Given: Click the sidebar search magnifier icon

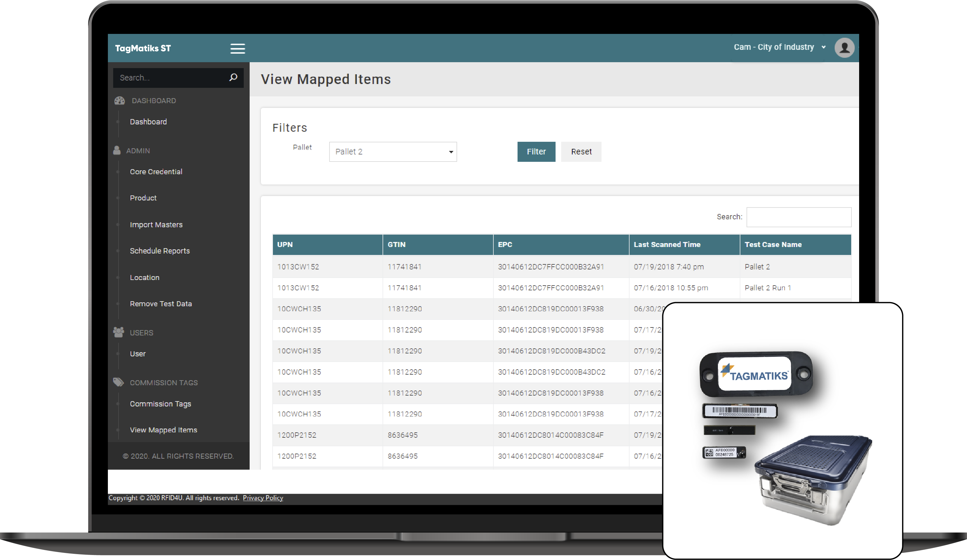Looking at the screenshot, I should pos(233,78).
